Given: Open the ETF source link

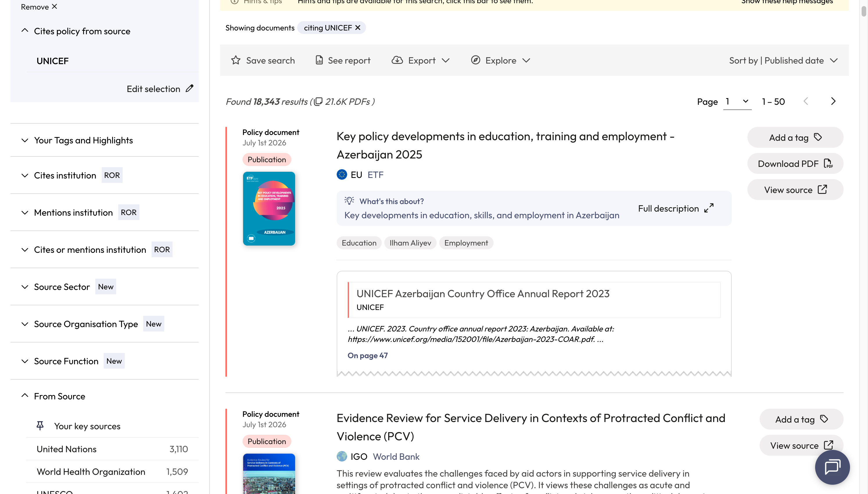Looking at the screenshot, I should (x=375, y=175).
